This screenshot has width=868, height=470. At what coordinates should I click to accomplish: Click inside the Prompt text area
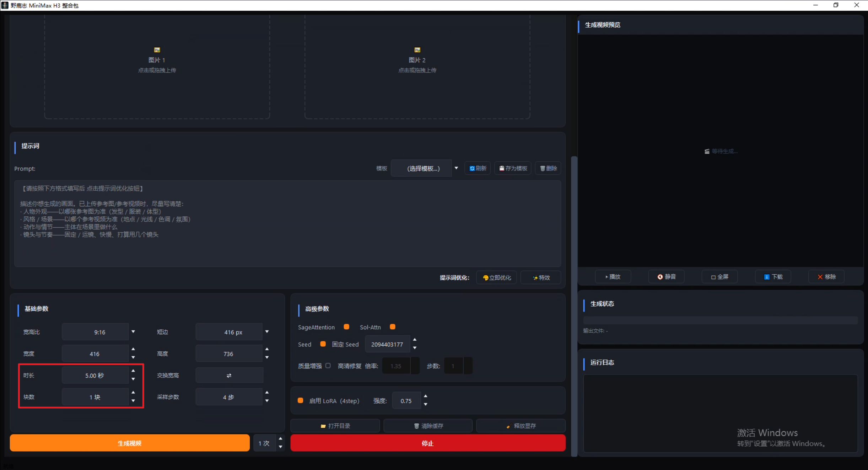tap(287, 223)
